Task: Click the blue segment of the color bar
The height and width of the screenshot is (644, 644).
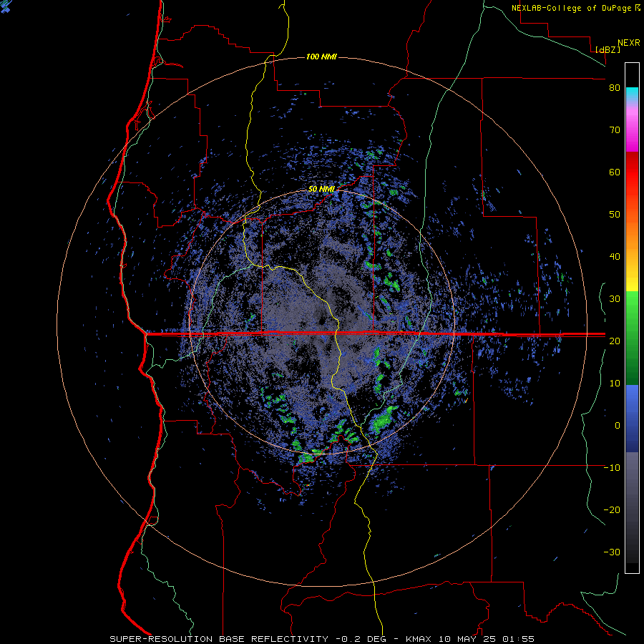Action: click(632, 418)
